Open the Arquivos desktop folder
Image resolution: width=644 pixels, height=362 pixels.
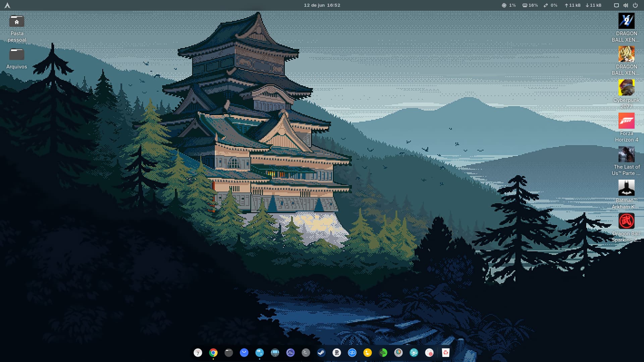click(x=17, y=55)
